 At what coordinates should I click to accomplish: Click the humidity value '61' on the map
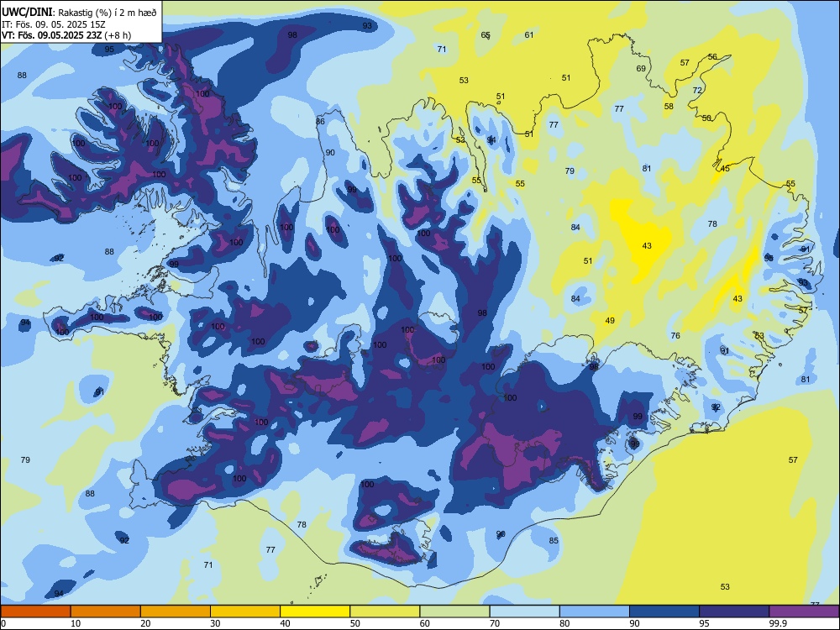point(529,35)
